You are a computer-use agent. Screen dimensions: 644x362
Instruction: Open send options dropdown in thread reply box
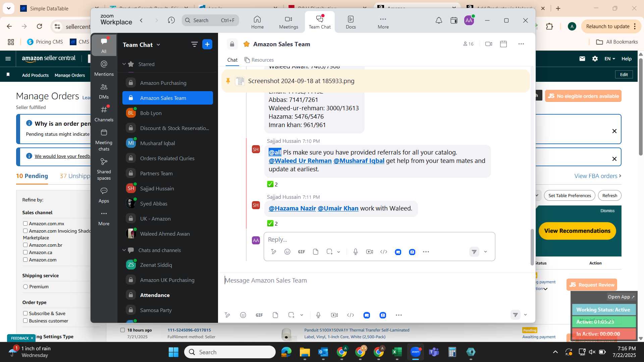coord(485,252)
